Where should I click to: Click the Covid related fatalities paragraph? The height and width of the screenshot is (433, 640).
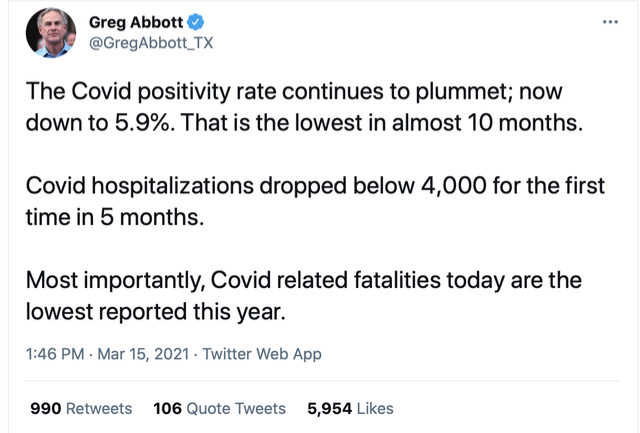pos(304,296)
